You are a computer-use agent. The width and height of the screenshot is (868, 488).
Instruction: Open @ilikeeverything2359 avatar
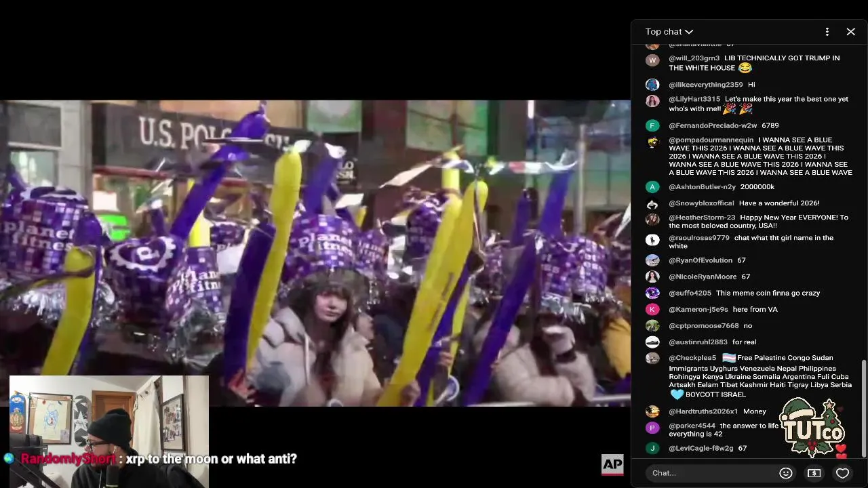(x=652, y=85)
